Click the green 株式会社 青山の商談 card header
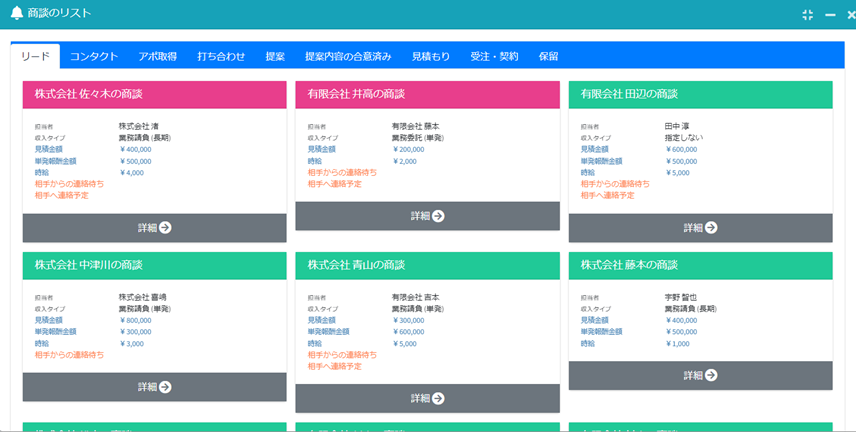Image resolution: width=856 pixels, height=432 pixels. (427, 266)
